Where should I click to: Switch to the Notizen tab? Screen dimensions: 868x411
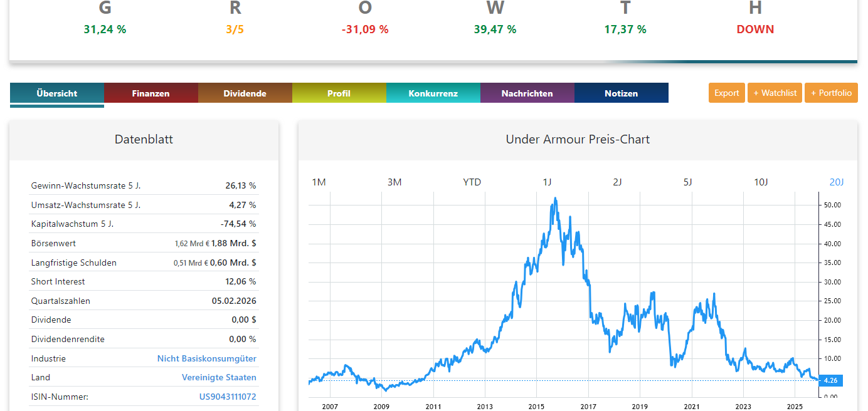621,93
